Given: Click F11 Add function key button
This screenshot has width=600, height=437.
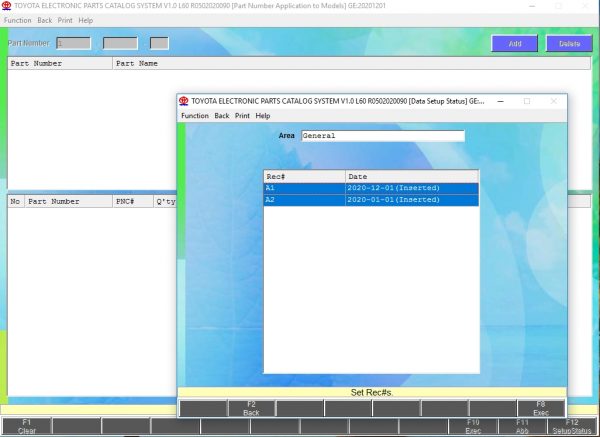Looking at the screenshot, I should coord(522,426).
